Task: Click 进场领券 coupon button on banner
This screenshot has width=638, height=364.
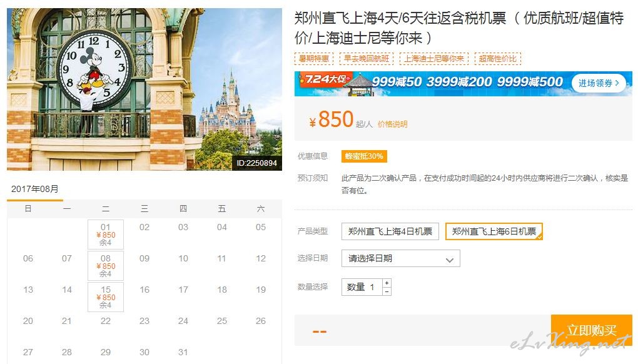Action: 599,83
